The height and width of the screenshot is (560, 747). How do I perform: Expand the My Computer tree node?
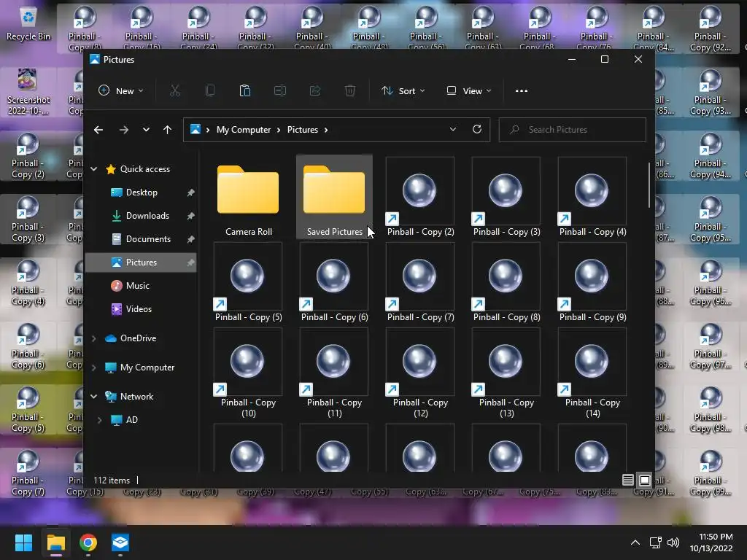coord(94,367)
